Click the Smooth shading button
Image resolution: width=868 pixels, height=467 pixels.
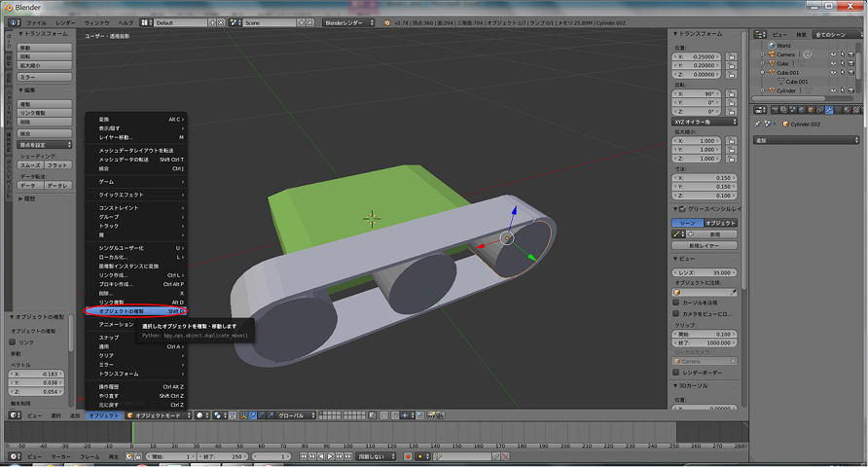coord(31,165)
